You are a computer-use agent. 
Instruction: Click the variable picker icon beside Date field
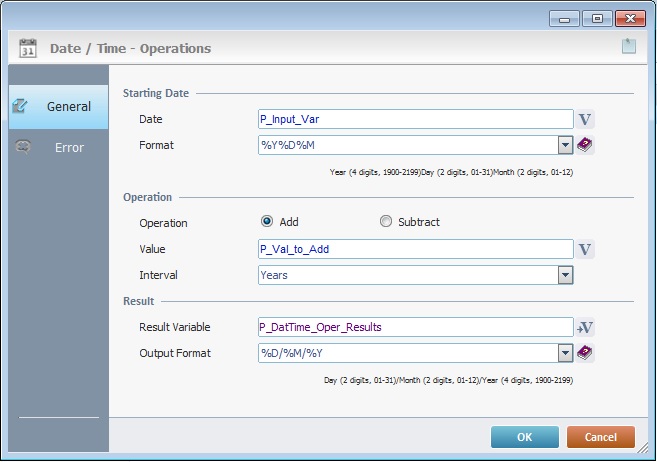click(x=586, y=119)
